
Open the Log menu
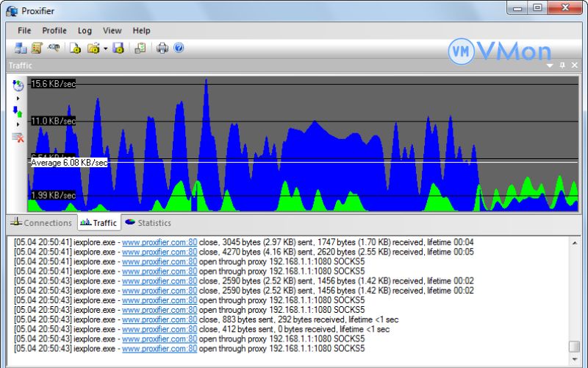85,30
